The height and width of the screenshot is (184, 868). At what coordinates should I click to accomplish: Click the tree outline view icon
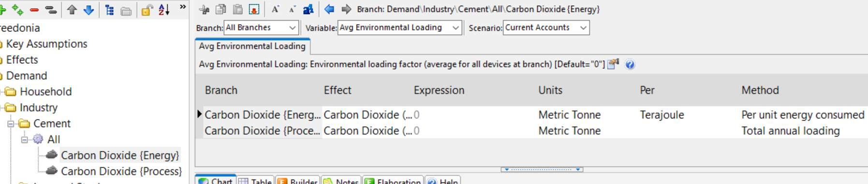(110, 10)
